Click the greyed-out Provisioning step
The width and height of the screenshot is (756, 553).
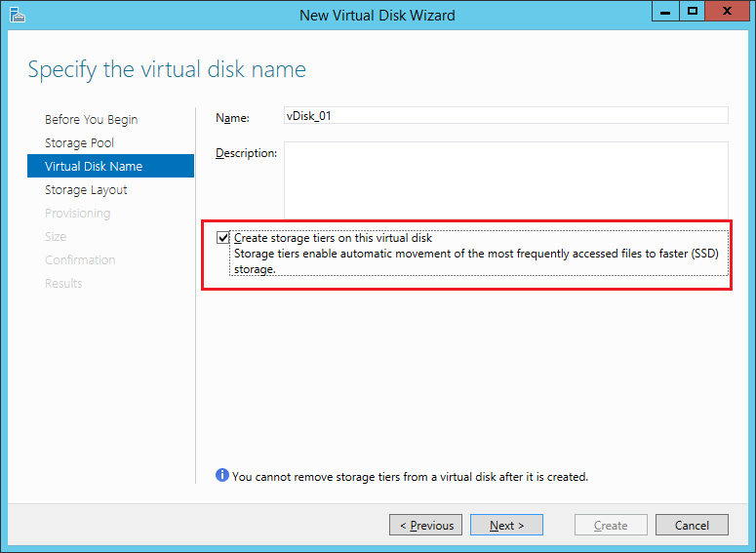[78, 213]
